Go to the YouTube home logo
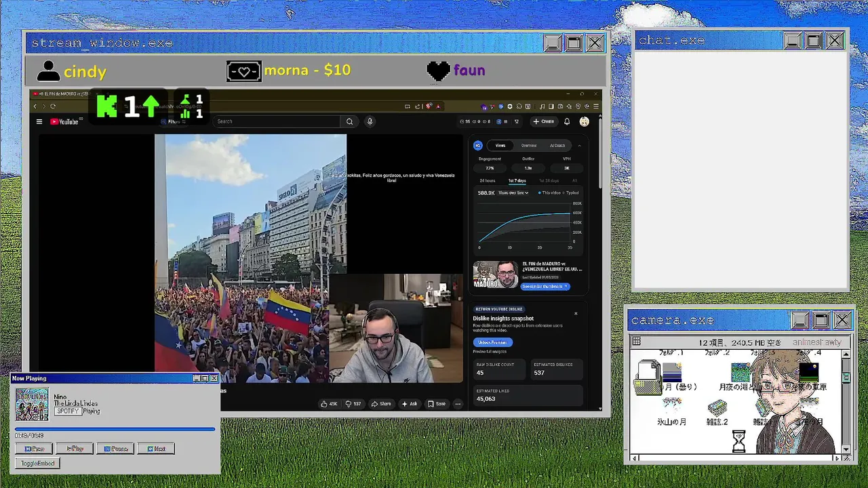This screenshot has height=488, width=868. [x=64, y=121]
